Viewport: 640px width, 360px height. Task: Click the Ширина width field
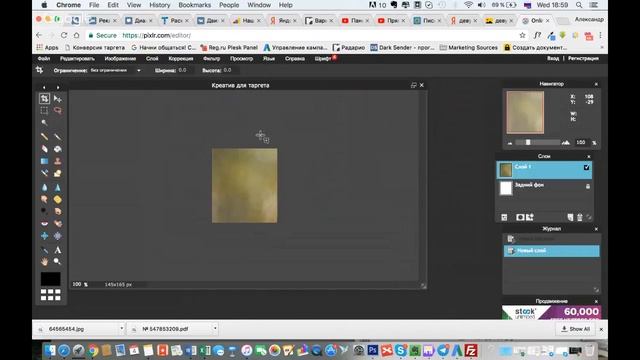click(186, 70)
